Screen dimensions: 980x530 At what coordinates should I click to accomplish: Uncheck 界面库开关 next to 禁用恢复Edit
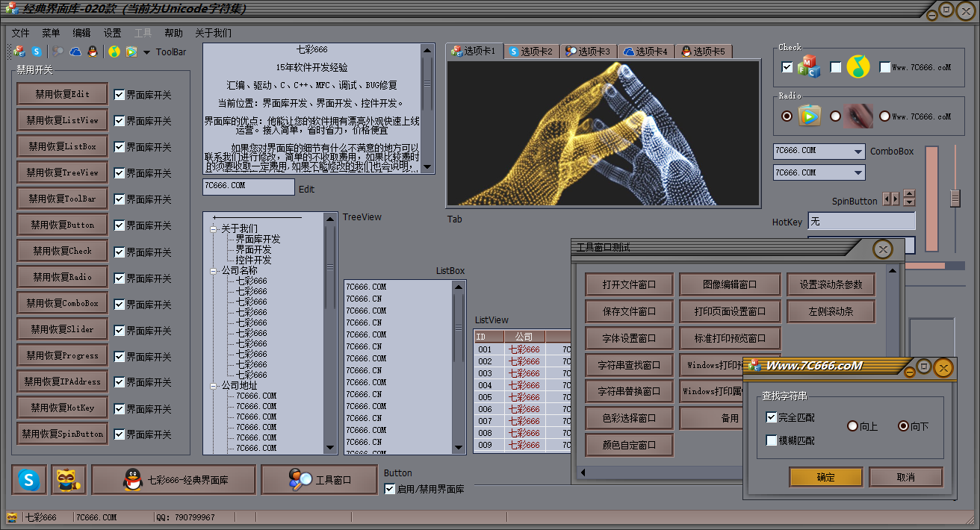(120, 95)
